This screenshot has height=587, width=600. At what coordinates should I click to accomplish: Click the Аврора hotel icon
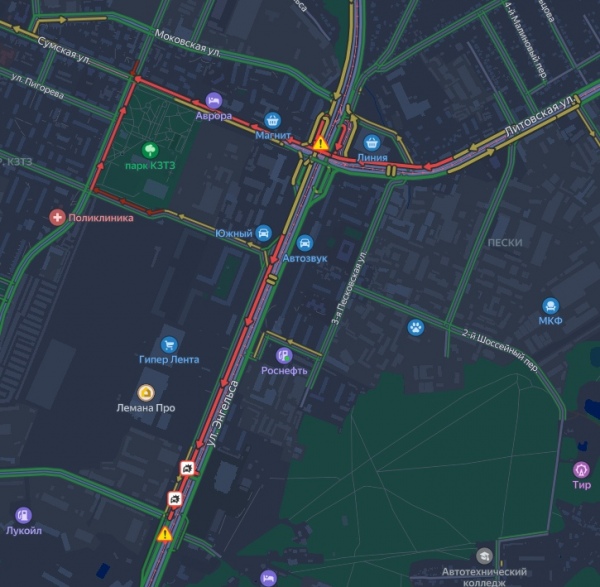[214, 101]
